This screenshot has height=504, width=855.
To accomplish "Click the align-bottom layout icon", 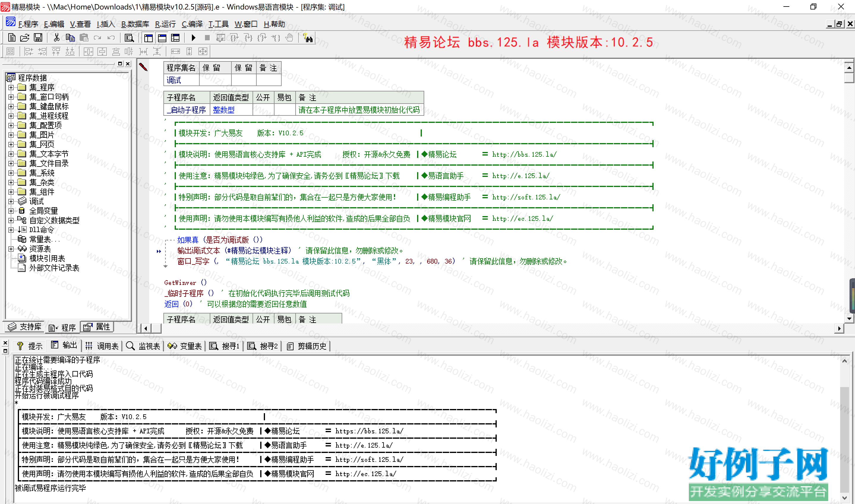I will coord(70,52).
